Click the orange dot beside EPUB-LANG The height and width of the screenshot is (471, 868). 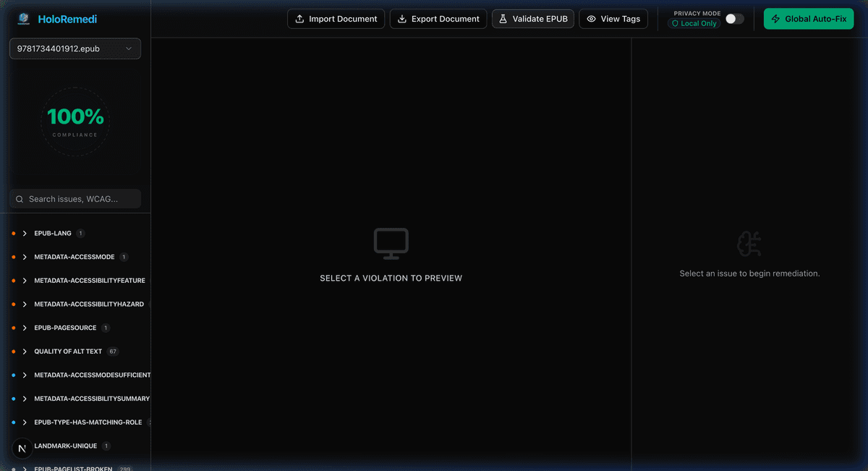tap(14, 234)
